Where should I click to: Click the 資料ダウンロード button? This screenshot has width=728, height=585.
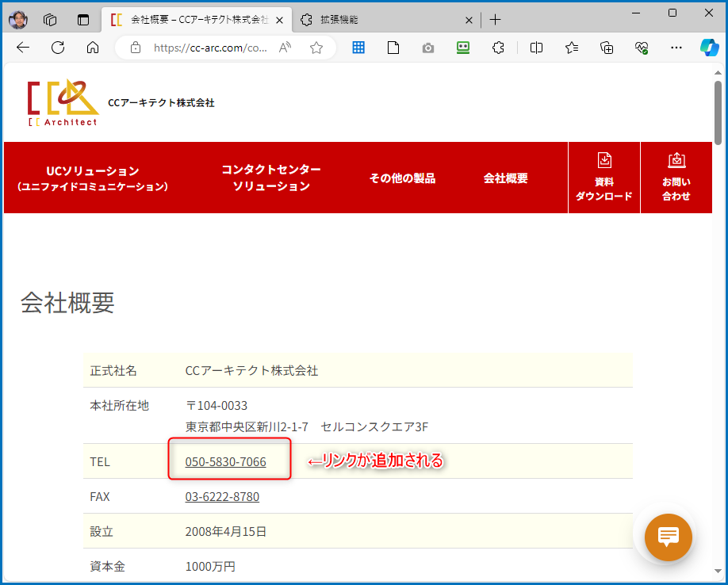pos(604,178)
